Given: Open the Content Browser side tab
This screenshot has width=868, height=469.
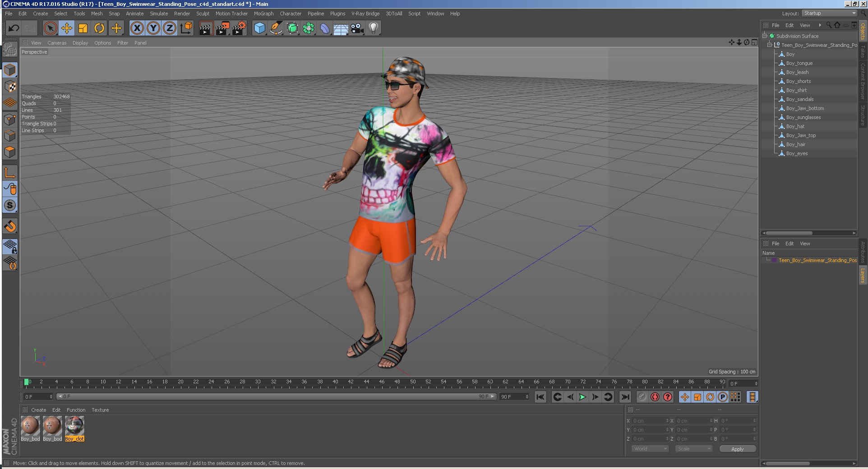Looking at the screenshot, I should [863, 81].
